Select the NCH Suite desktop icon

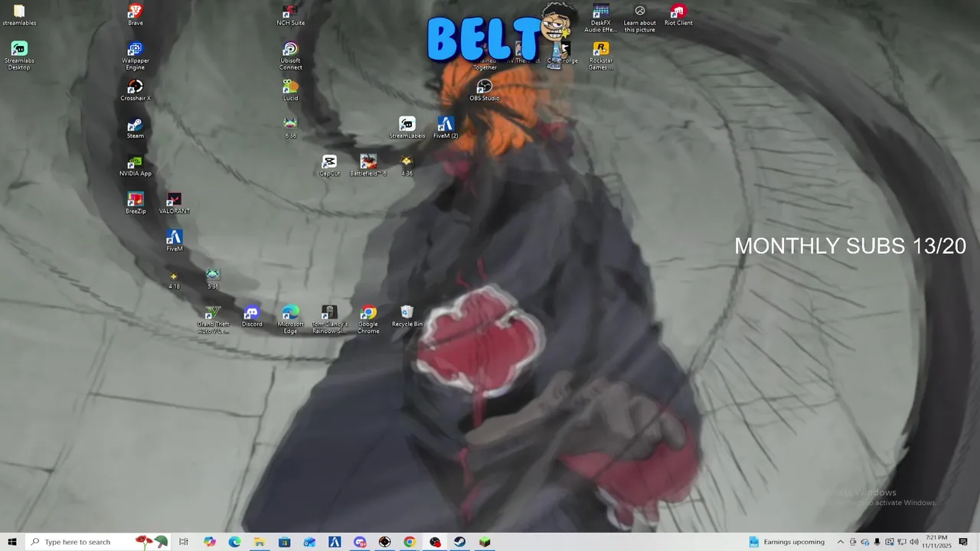click(x=290, y=15)
